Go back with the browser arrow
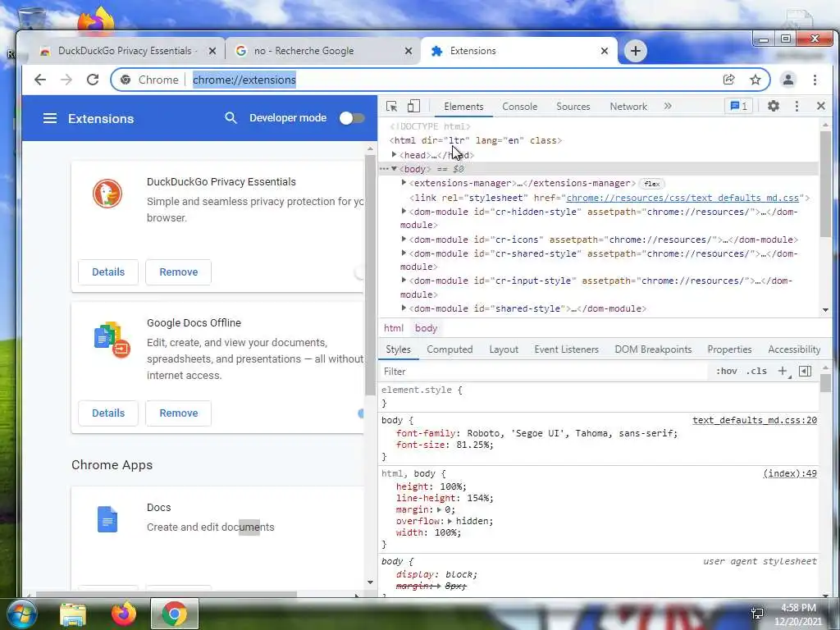The height and width of the screenshot is (630, 840). pyautogui.click(x=40, y=80)
